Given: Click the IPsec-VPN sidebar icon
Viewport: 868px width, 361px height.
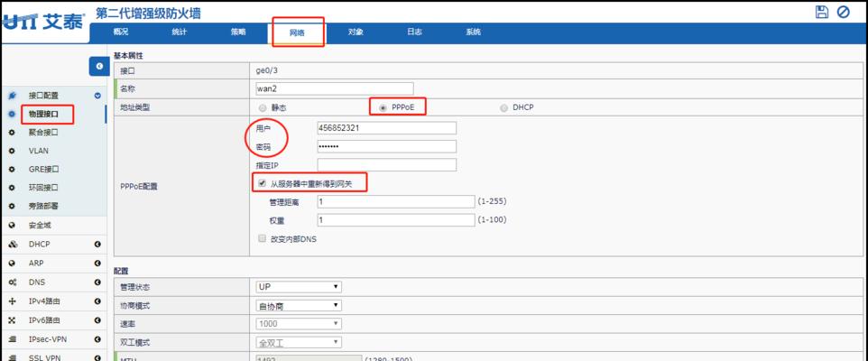Looking at the screenshot, I should pyautogui.click(x=13, y=338).
